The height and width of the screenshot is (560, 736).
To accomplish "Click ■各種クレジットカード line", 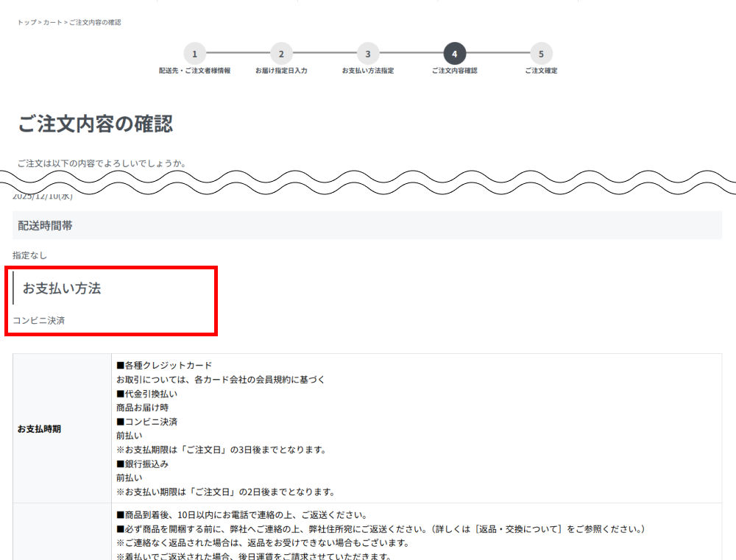I will point(164,365).
